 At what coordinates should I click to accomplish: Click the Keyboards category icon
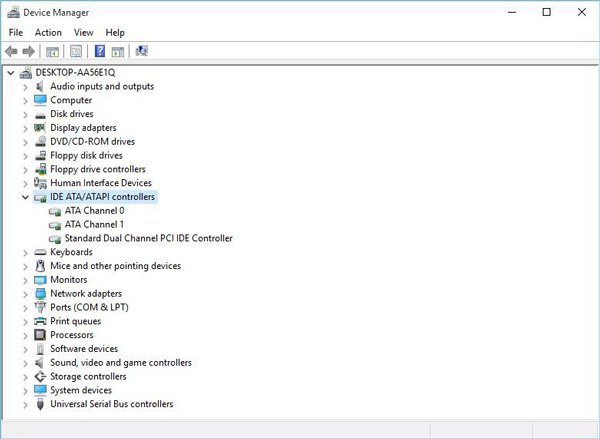[40, 252]
